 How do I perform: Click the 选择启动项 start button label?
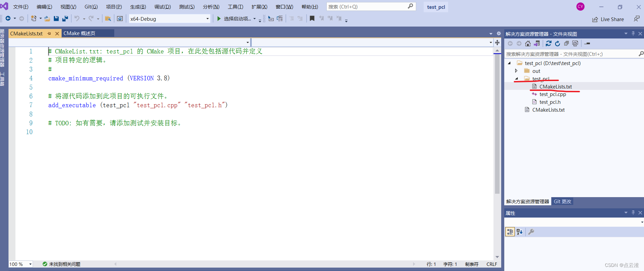point(237,19)
